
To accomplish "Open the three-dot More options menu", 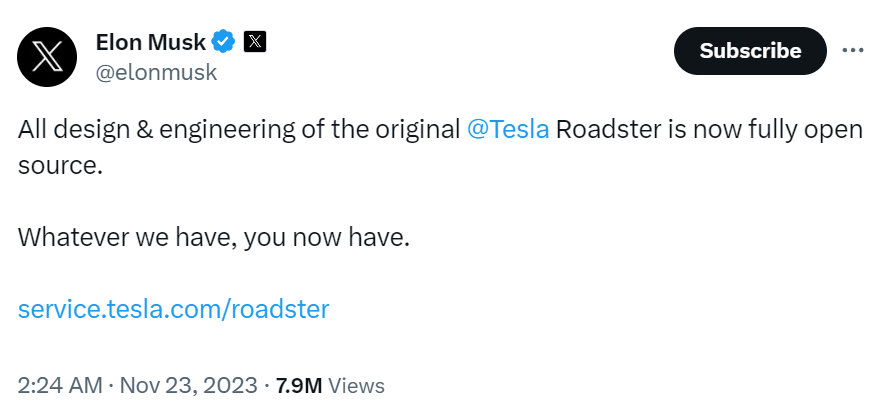I will click(x=853, y=50).
